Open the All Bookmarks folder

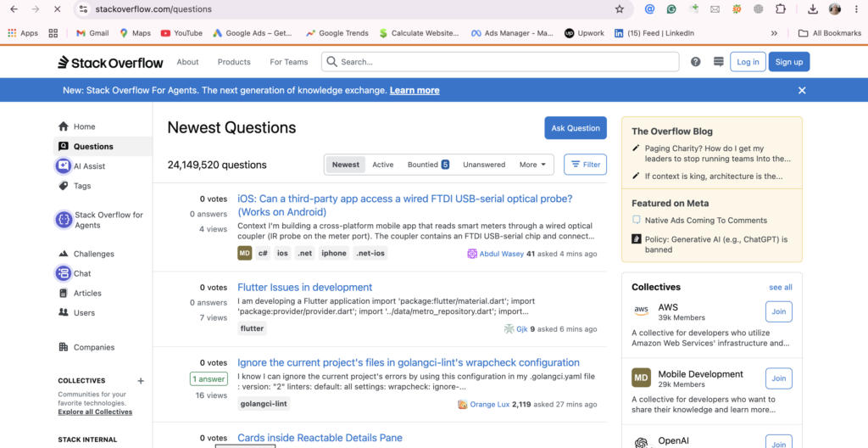(x=830, y=33)
